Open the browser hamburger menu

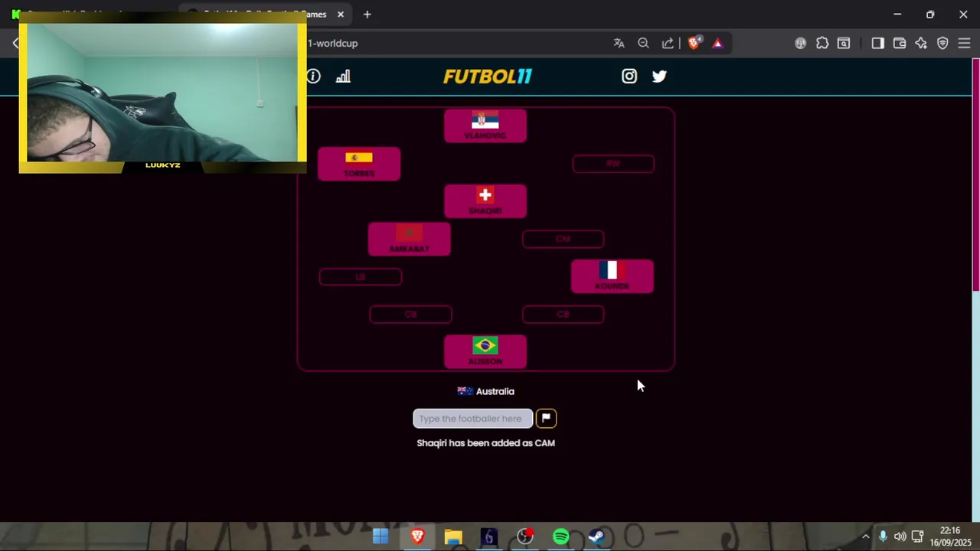(x=964, y=43)
